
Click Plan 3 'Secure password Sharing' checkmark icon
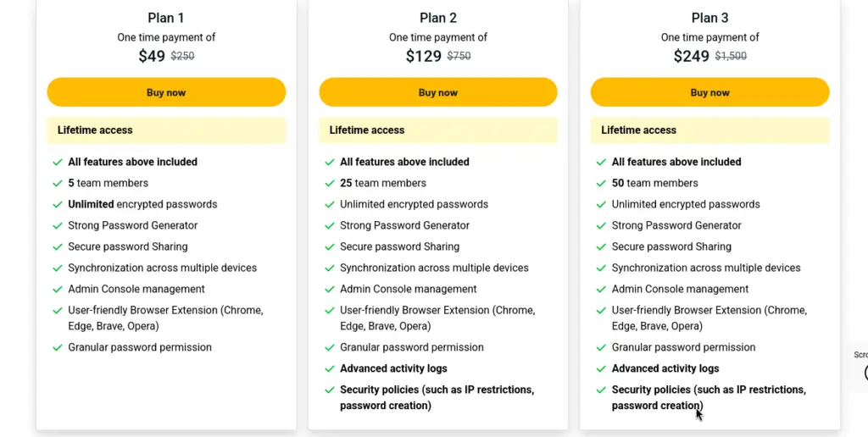[601, 247]
